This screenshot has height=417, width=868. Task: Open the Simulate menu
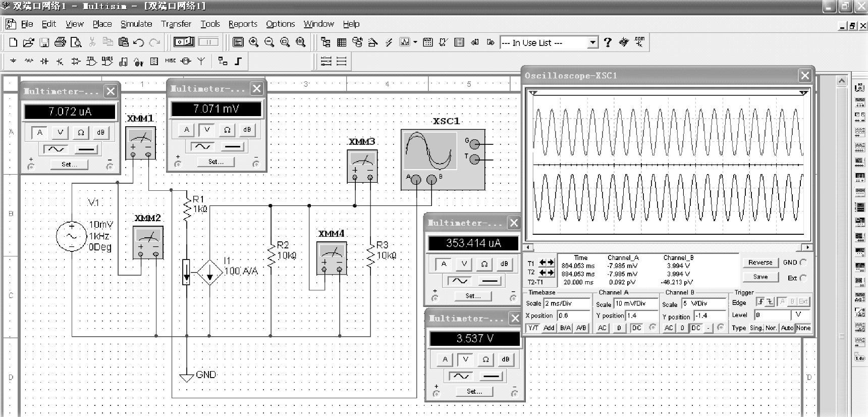click(x=136, y=24)
